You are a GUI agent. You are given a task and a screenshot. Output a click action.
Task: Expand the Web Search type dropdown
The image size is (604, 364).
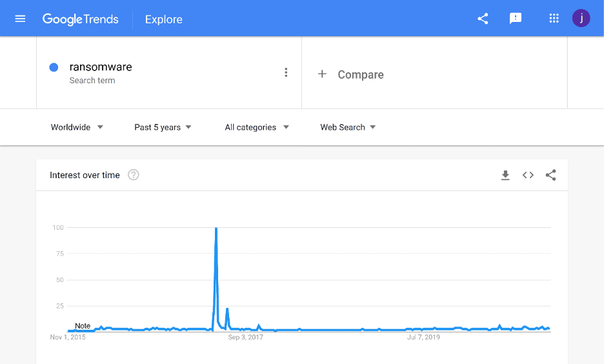point(348,127)
